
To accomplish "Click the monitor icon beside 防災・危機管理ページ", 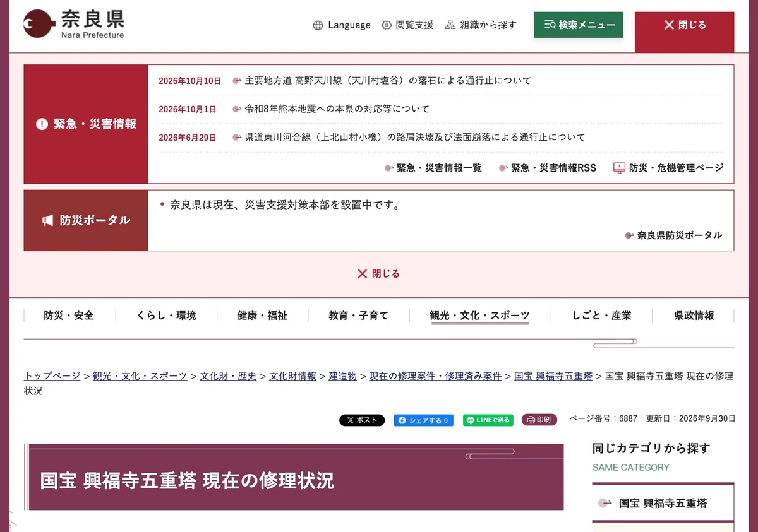I will tap(619, 168).
